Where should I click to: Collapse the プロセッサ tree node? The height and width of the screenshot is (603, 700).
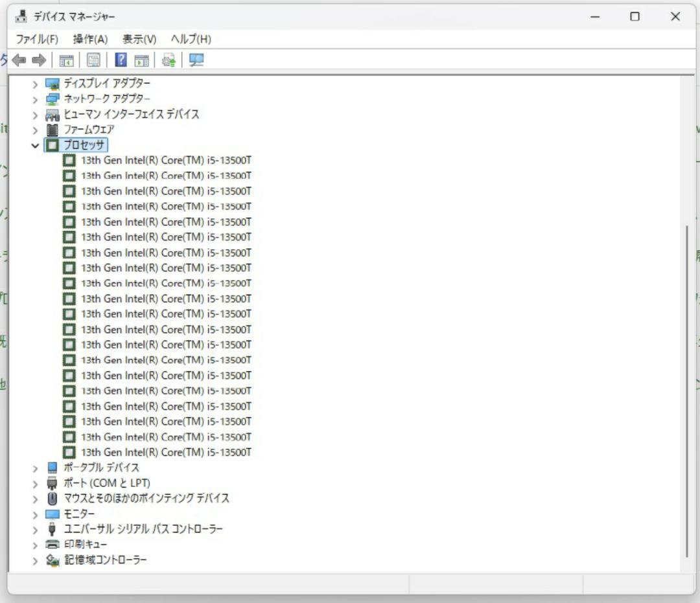[34, 145]
